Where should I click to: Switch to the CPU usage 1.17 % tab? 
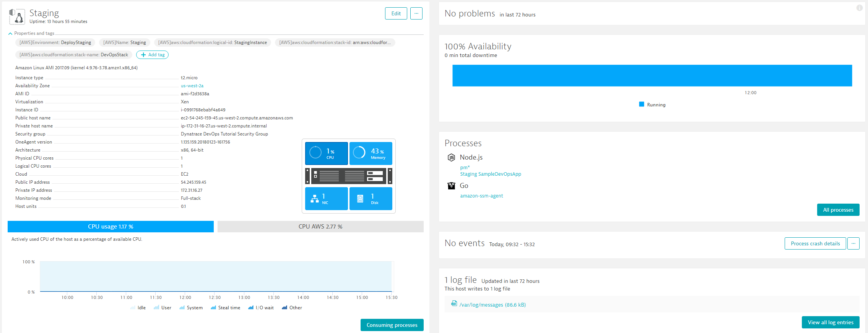(x=111, y=227)
